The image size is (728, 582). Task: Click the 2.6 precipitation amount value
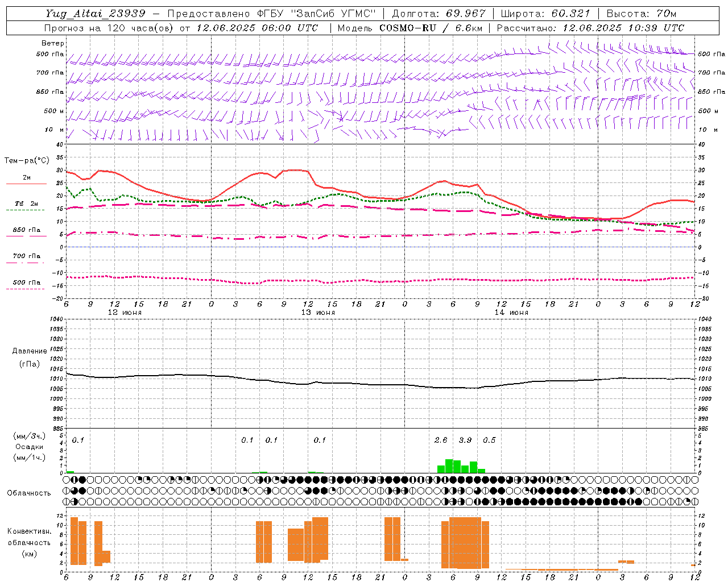click(x=441, y=440)
